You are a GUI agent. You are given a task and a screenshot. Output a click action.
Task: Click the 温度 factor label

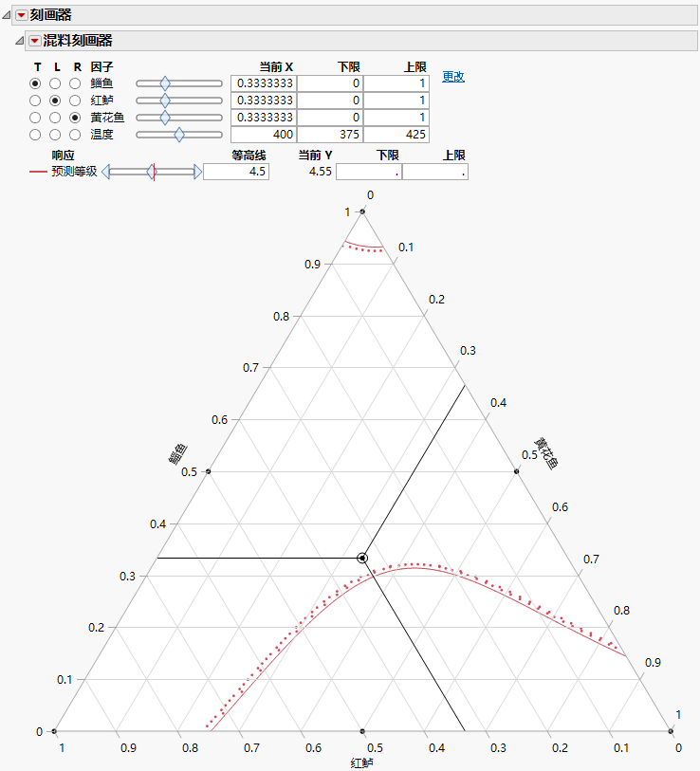pyautogui.click(x=101, y=135)
